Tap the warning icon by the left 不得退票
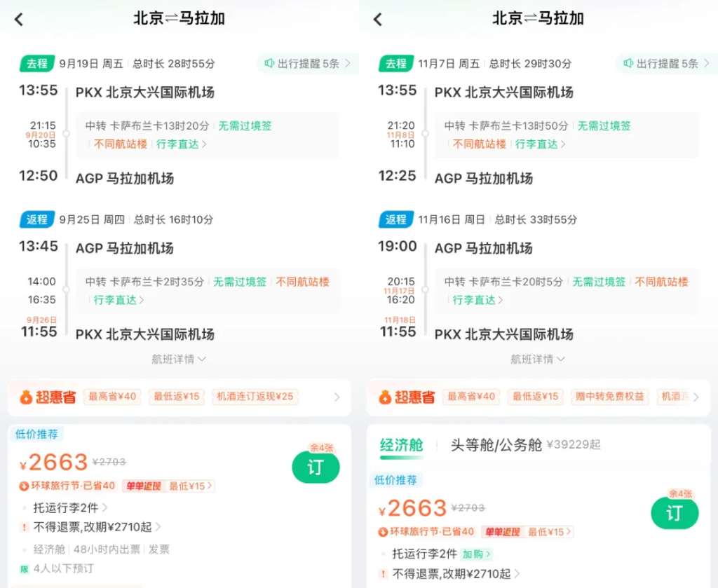 point(25,527)
